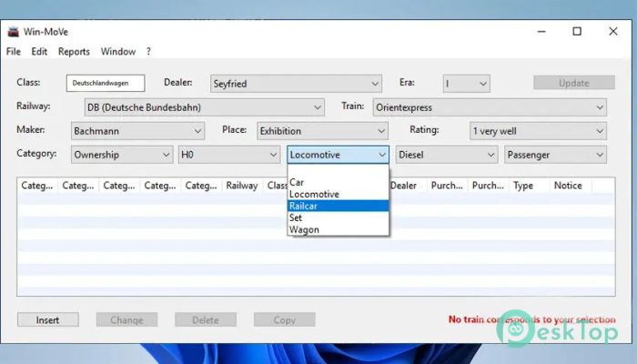This screenshot has height=364, width=637.
Task: Expand the Diesel category dropdown
Action: pos(447,155)
